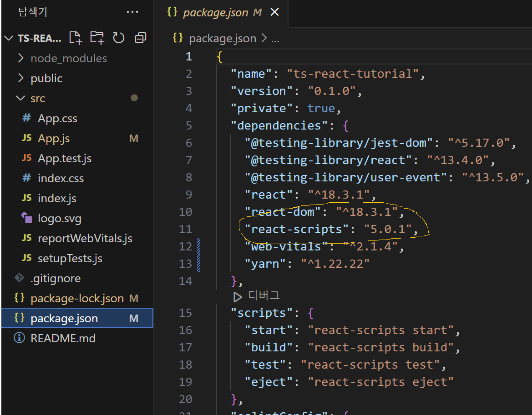The image size is (532, 415).
Task: Click the info icon beside README.md
Action: click(19, 338)
